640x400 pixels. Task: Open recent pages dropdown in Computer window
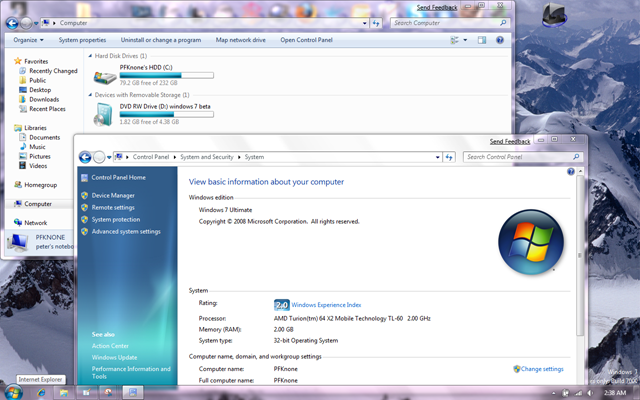(36, 24)
